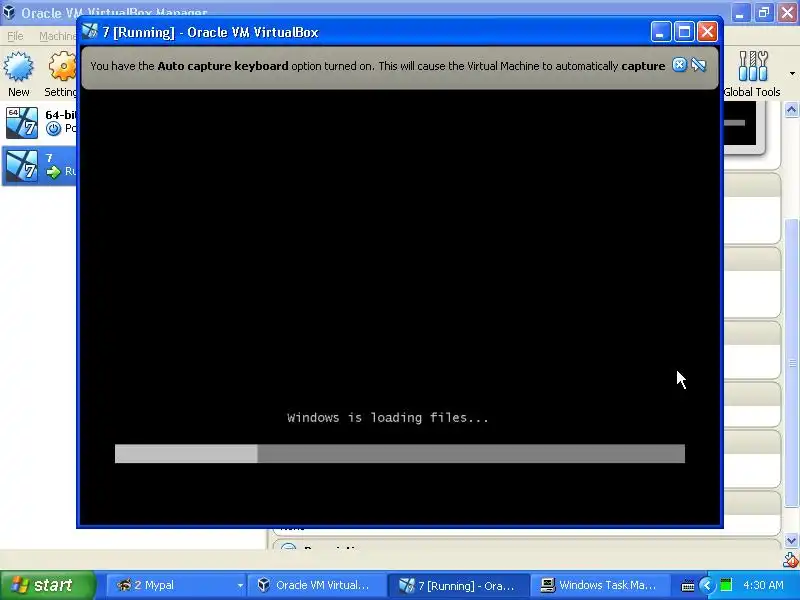Click the VM loading progress bar
The width and height of the screenshot is (800, 600).
(399, 454)
